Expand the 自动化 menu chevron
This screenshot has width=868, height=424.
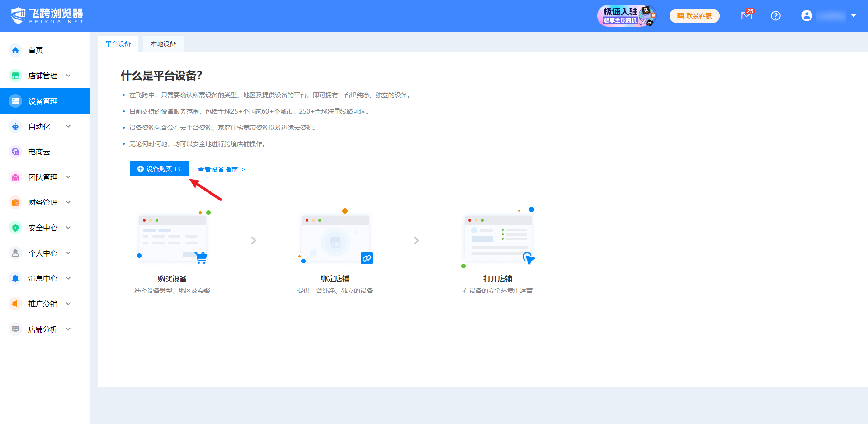(68, 126)
